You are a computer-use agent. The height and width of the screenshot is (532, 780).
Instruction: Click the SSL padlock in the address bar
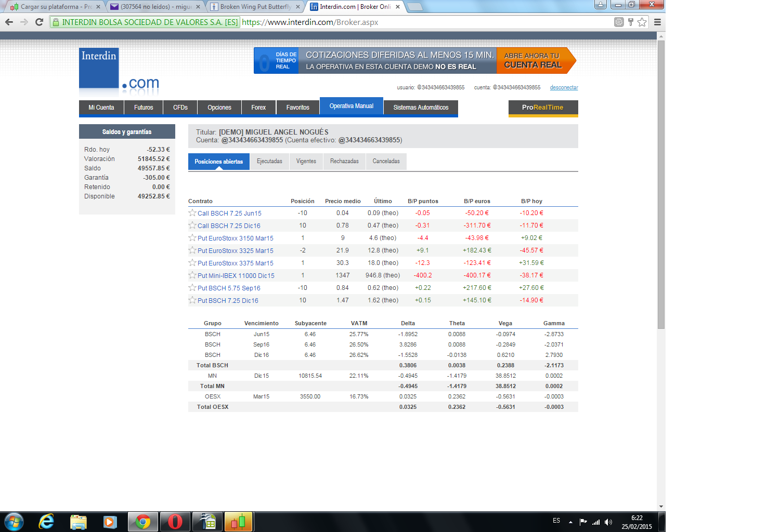[56, 22]
